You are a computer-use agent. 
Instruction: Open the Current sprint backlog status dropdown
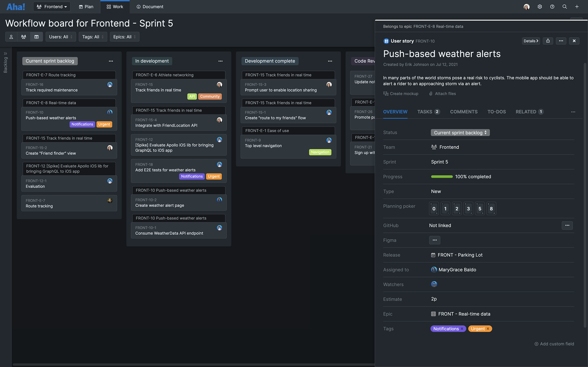coord(460,133)
